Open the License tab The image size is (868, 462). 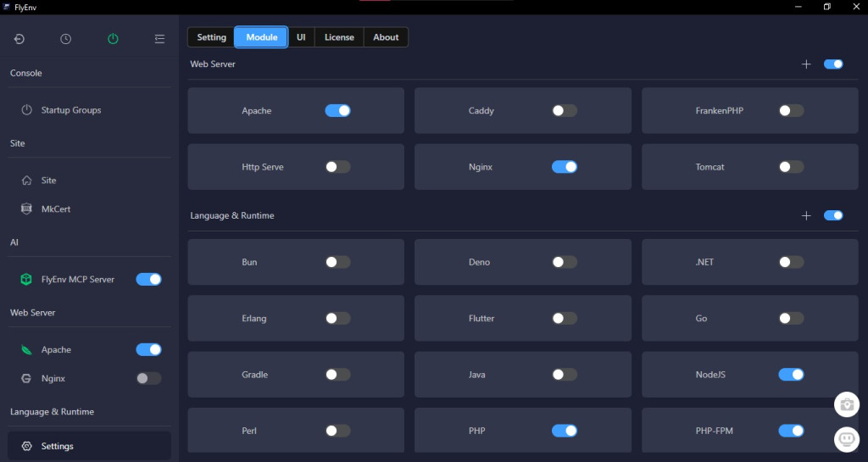point(339,37)
